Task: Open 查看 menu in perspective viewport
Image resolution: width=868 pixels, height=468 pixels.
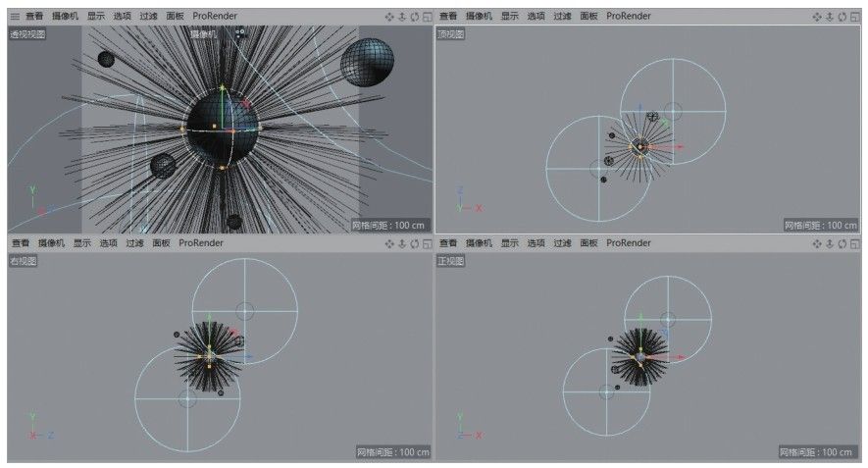Action: (x=34, y=16)
